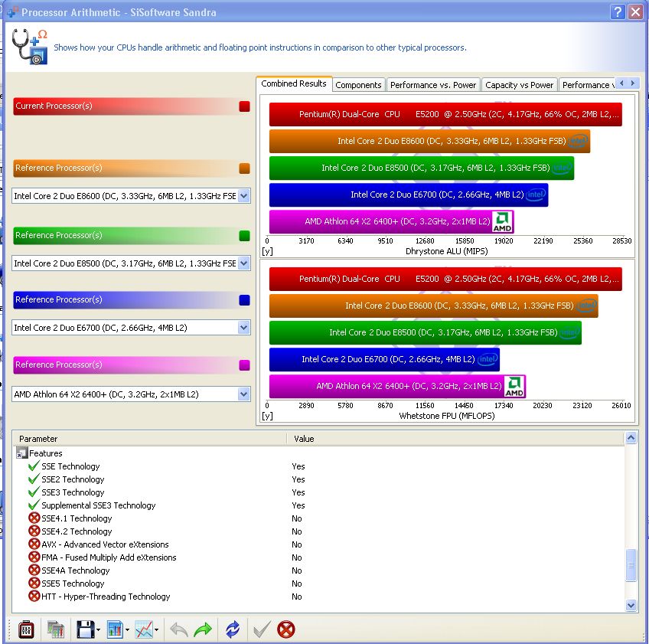Viewport: 649px width, 644px height.
Task: Toggle the magenta Reference Processor(s) checkbox
Action: click(244, 365)
